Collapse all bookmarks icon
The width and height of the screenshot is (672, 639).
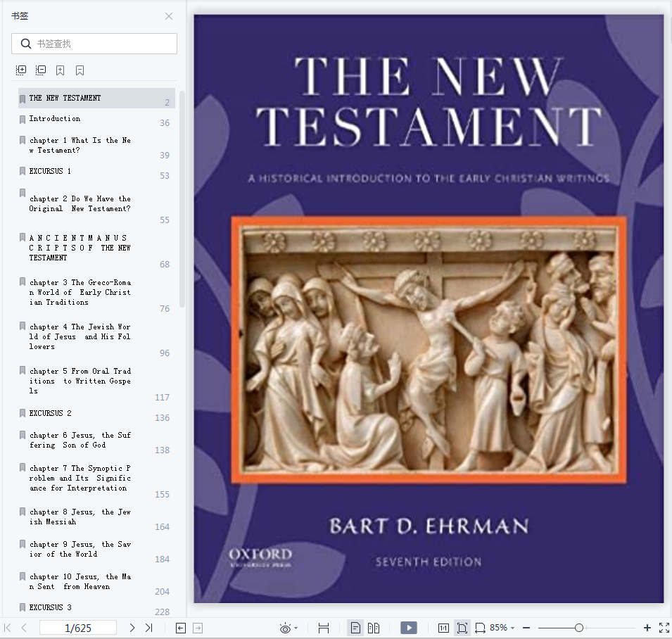(x=41, y=70)
